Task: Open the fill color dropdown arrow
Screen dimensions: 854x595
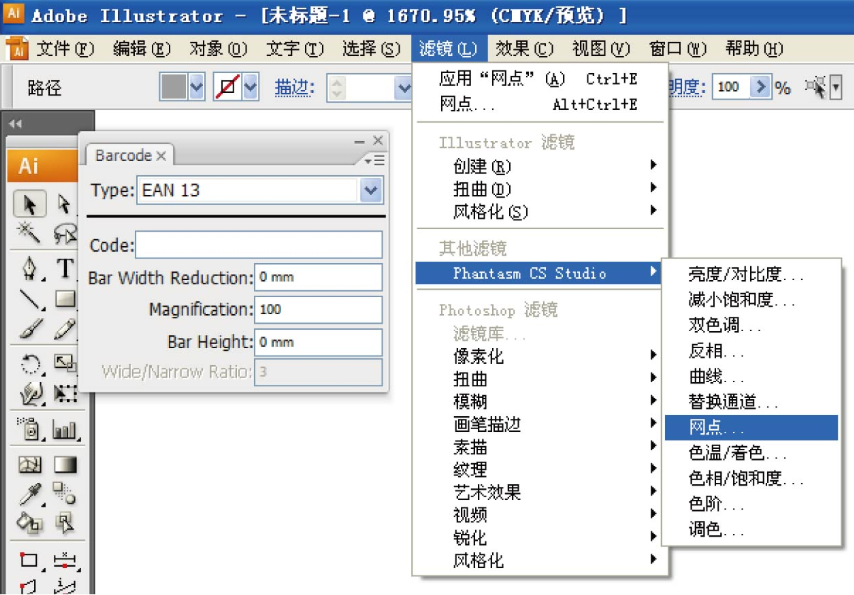Action: (197, 87)
